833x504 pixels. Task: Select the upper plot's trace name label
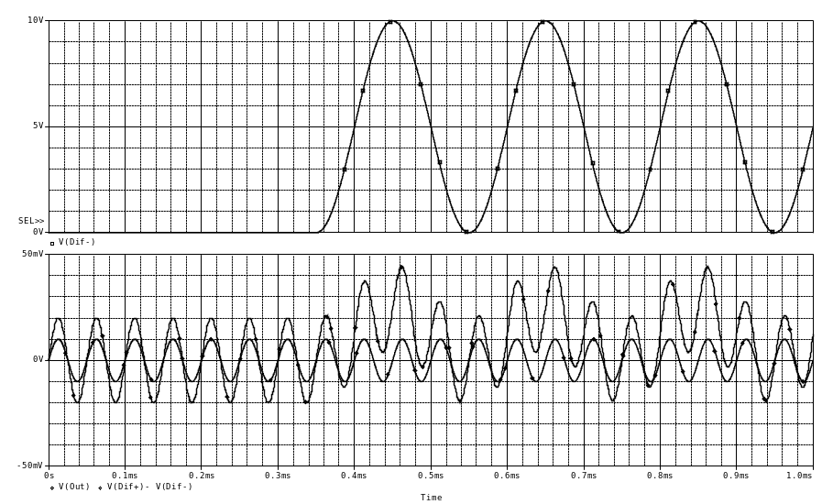77,243
